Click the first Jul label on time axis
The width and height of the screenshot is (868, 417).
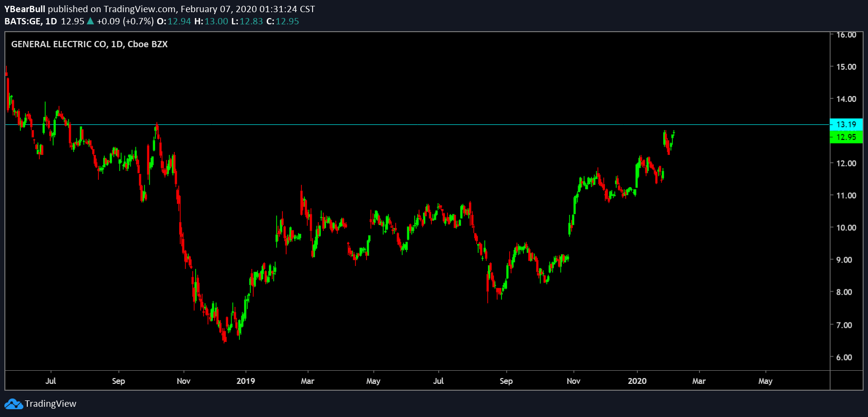coord(51,381)
